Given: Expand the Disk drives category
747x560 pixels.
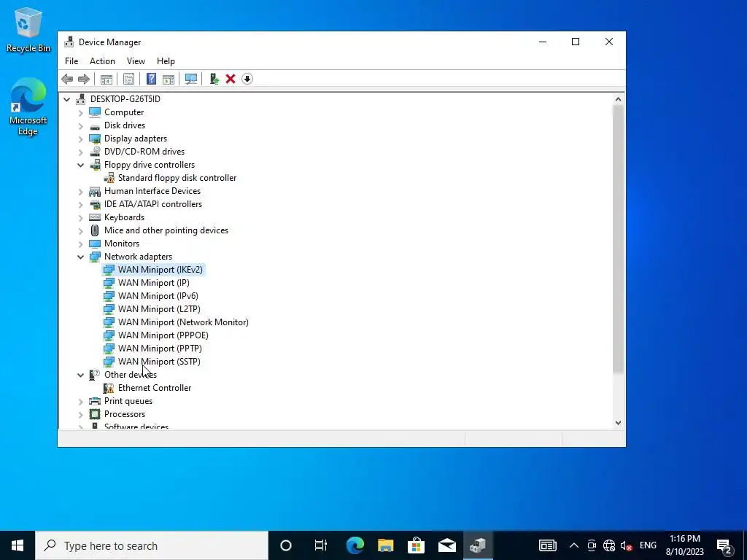Looking at the screenshot, I should 80,125.
